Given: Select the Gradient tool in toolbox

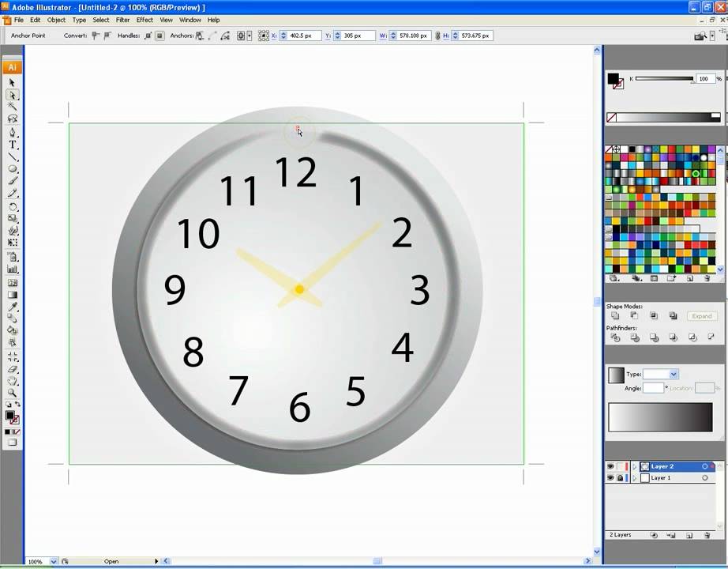Looking at the screenshot, I should coord(12,295).
